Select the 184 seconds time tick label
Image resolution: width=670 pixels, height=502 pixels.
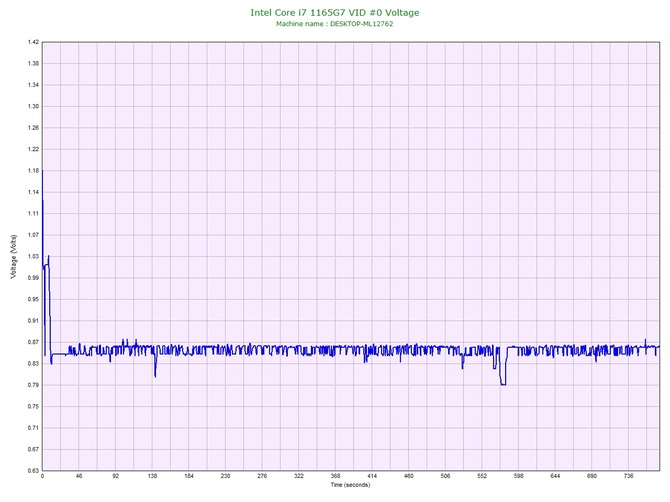coord(189,476)
